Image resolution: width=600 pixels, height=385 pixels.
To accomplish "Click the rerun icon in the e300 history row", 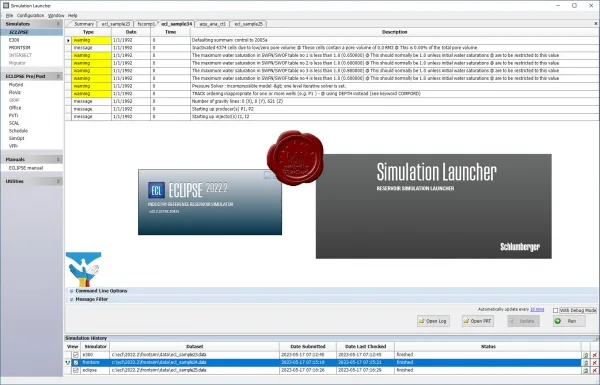I will tap(585, 355).
